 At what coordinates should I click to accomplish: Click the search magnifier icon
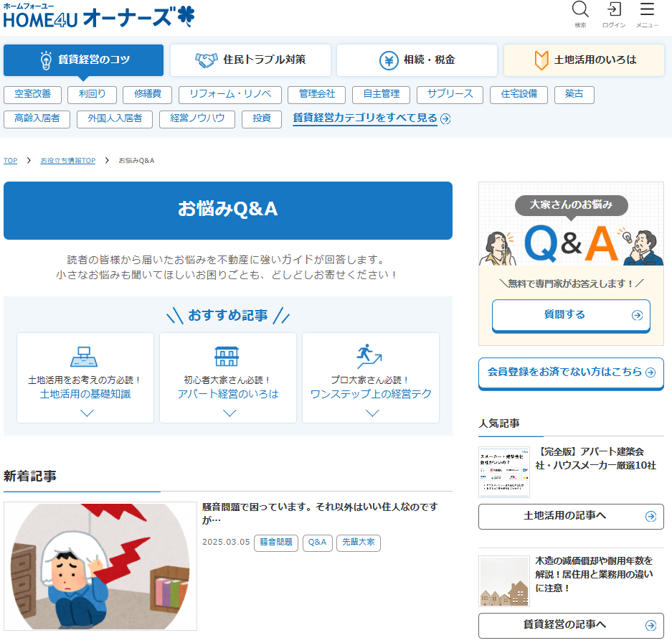tap(580, 10)
